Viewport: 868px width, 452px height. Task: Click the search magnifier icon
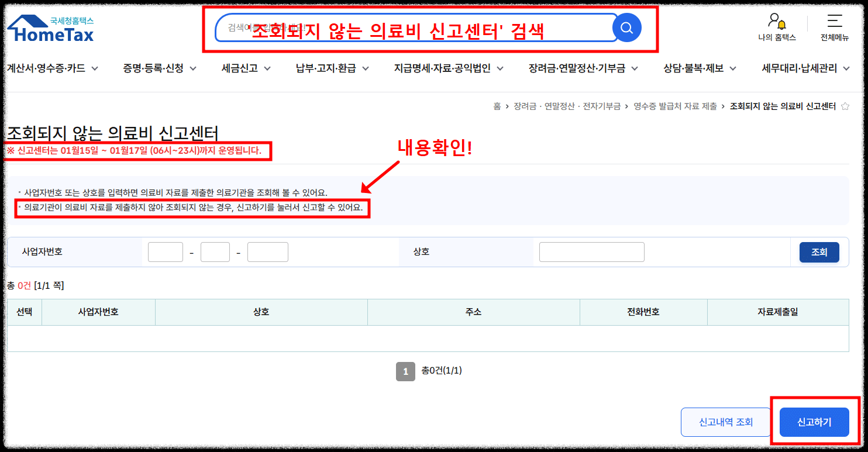(626, 27)
